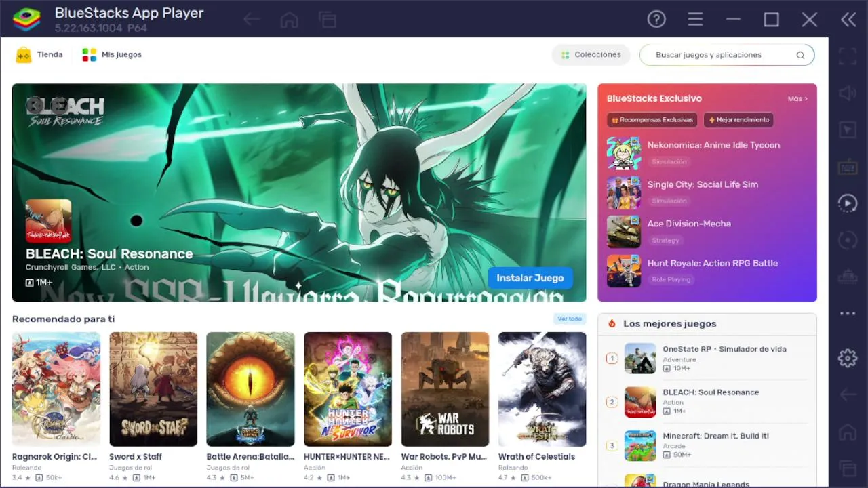The image size is (868, 488).
Task: Open settings gear in side toolbar
Action: [848, 358]
